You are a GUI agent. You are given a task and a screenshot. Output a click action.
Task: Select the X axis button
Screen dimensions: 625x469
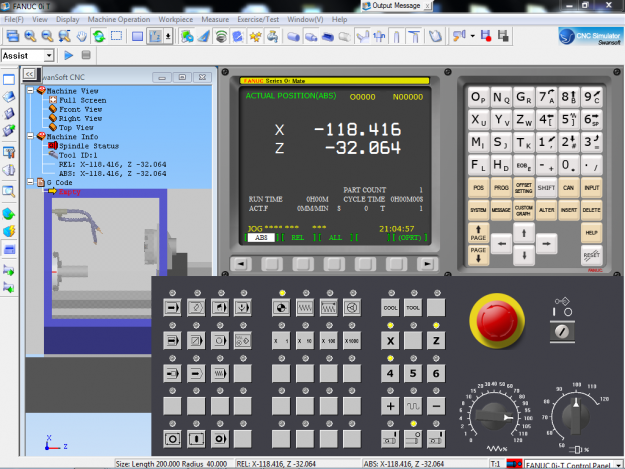pos(390,341)
